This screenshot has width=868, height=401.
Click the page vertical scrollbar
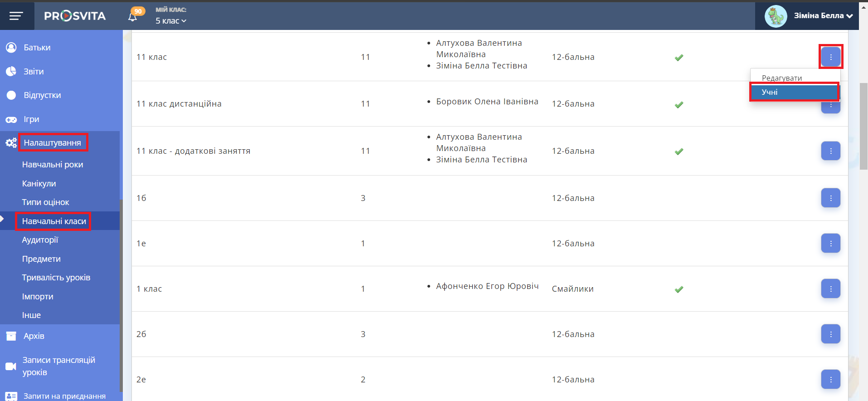pos(864,127)
